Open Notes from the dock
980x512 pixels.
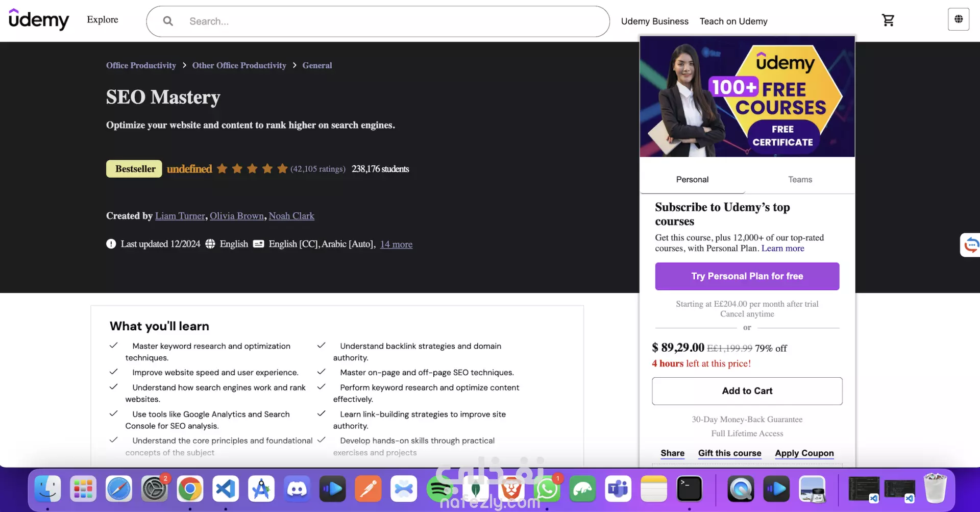pyautogui.click(x=654, y=489)
